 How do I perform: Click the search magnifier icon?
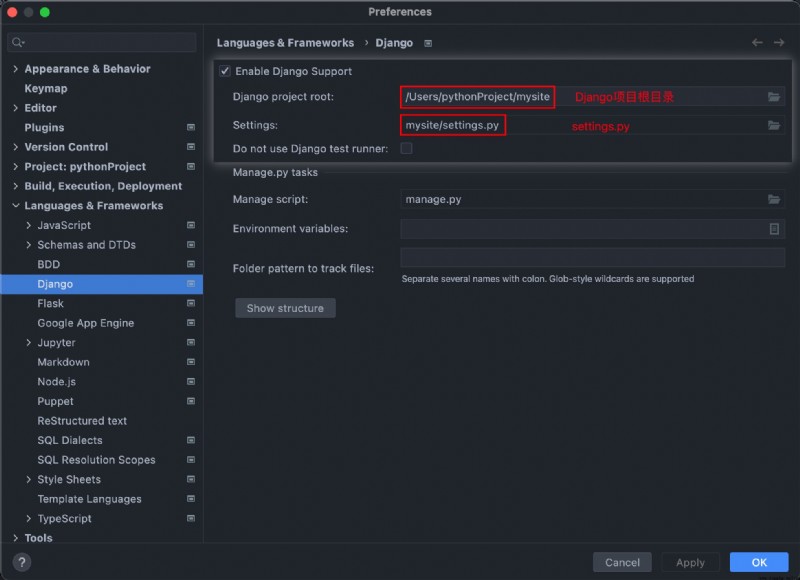pos(18,42)
